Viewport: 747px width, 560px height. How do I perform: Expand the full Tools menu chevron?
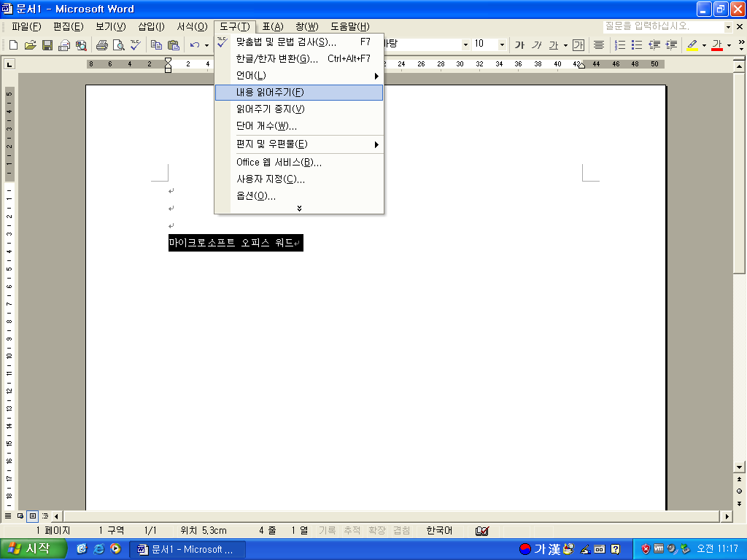pyautogui.click(x=299, y=208)
